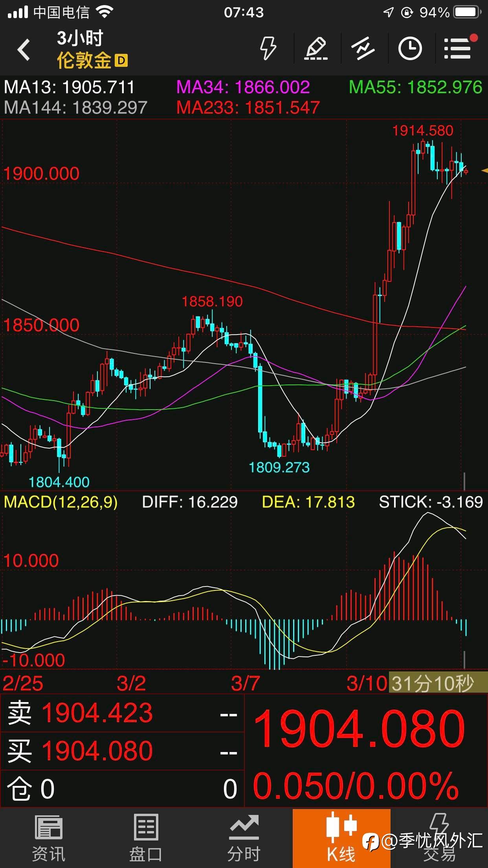
Task: Switch to the 盘口 order book tab
Action: tap(146, 838)
